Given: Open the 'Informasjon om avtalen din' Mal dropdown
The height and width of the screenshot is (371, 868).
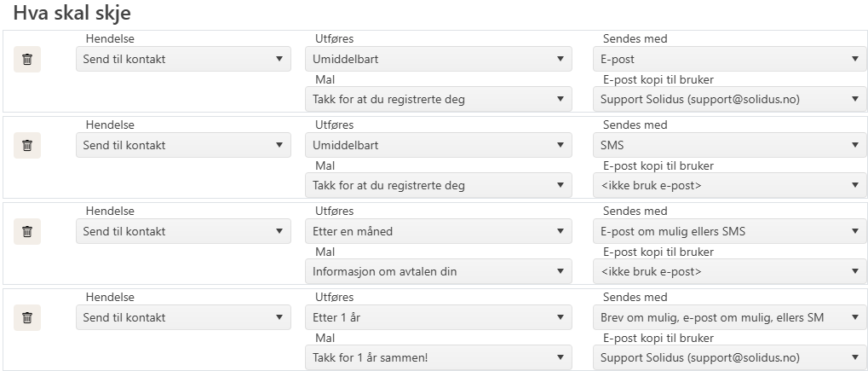Looking at the screenshot, I should click(x=438, y=272).
